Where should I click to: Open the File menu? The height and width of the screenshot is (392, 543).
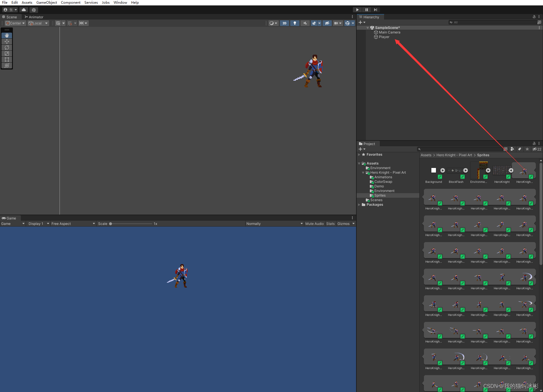coord(5,3)
